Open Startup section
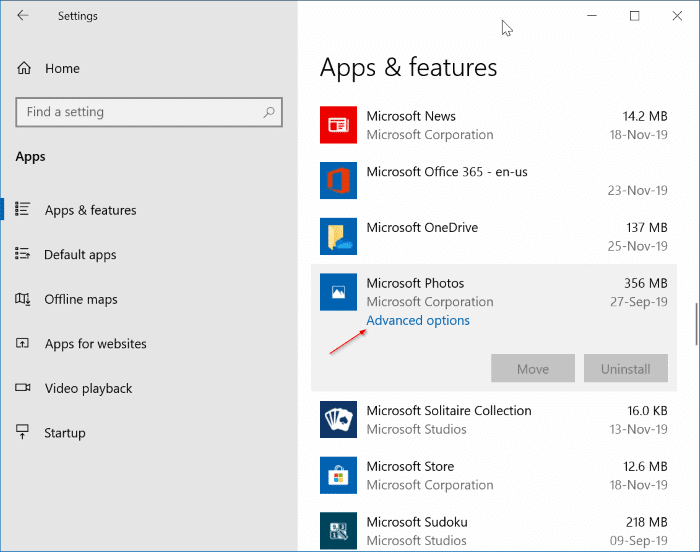The width and height of the screenshot is (700, 552). [65, 433]
